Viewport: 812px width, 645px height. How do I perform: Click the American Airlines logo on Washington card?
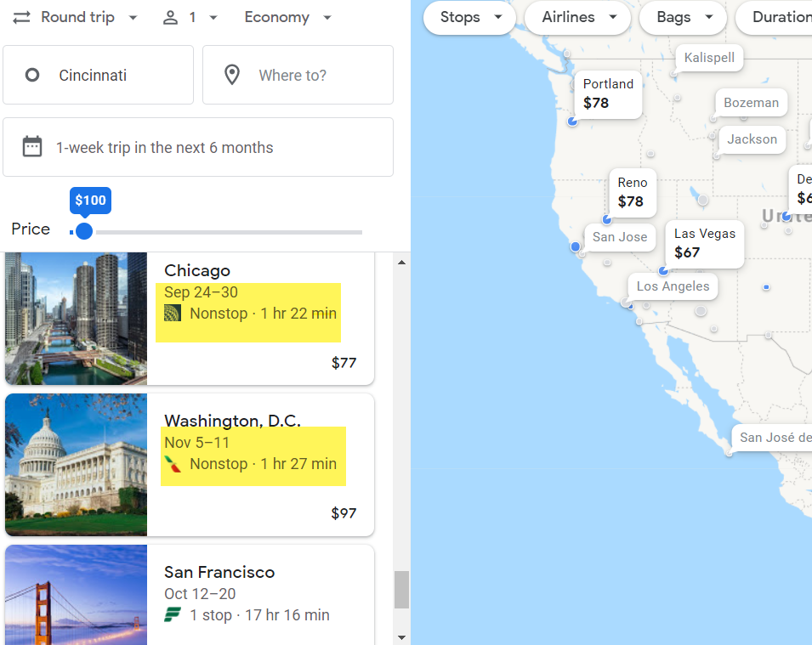click(173, 464)
